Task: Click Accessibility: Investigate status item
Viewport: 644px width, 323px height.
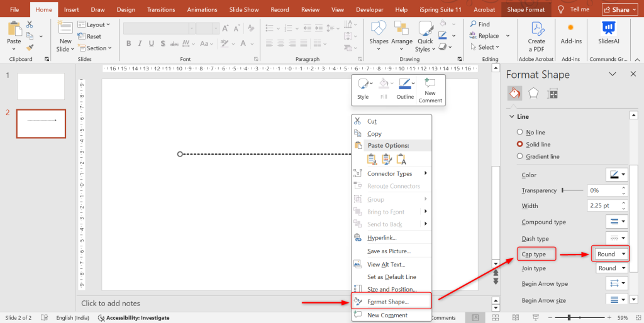Action: pos(134,318)
